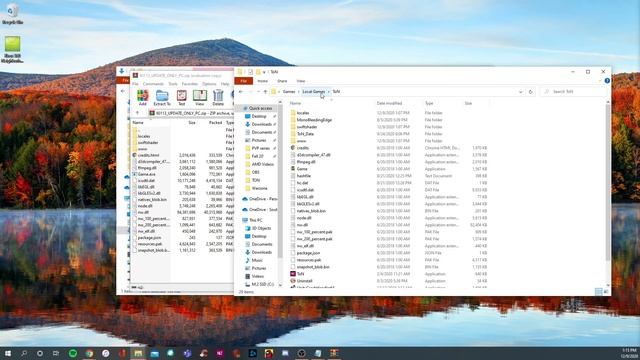
Task: Click the Games breadcrumb segment
Action: point(289,92)
